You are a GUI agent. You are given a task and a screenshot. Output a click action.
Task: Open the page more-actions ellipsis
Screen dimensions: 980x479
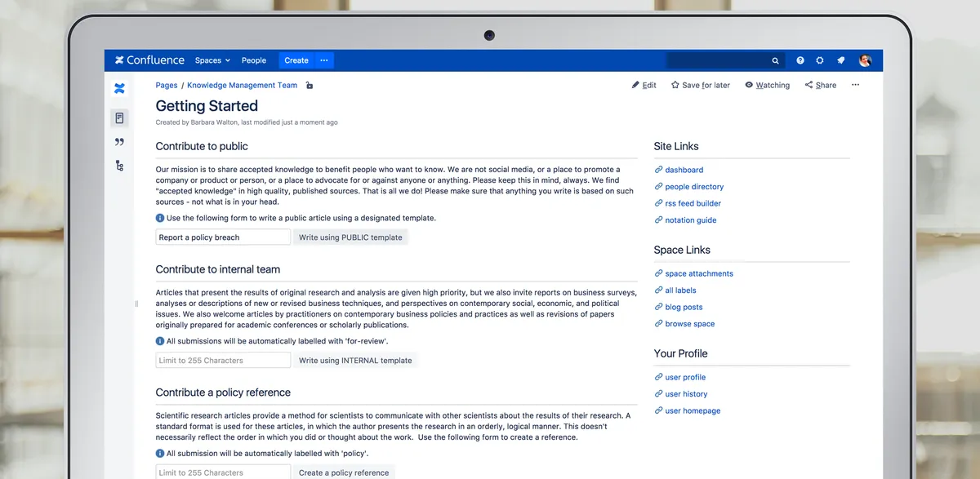tap(855, 85)
